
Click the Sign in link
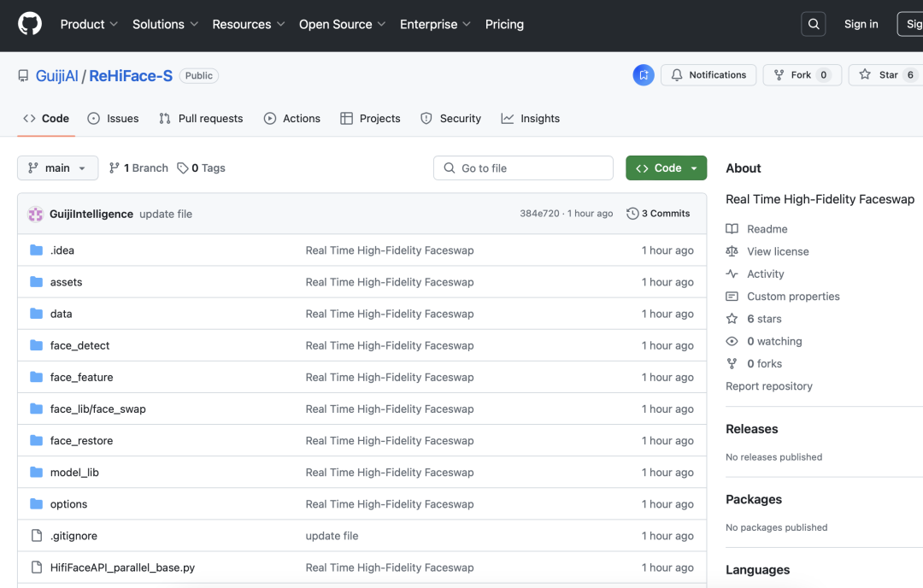point(861,24)
